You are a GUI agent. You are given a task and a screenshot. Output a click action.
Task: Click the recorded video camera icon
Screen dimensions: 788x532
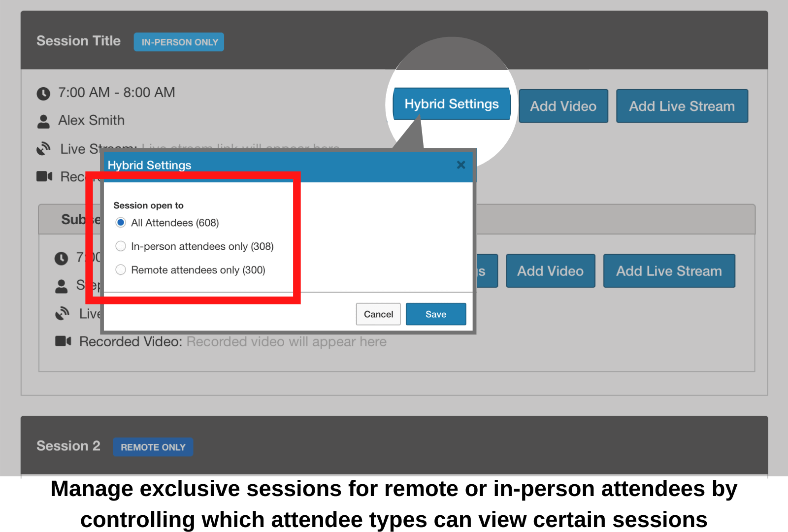[45, 176]
